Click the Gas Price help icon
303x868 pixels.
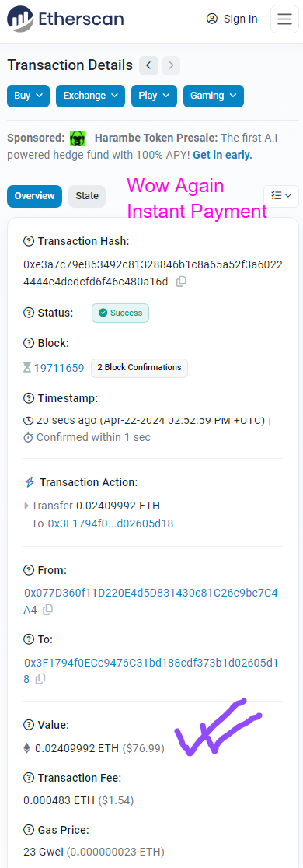(x=29, y=830)
